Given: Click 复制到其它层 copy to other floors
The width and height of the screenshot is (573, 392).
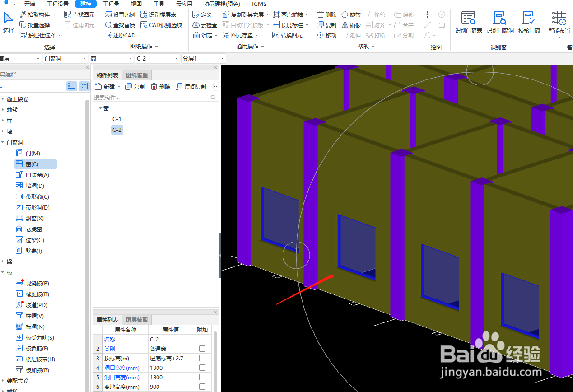Looking at the screenshot, I should tap(243, 14).
